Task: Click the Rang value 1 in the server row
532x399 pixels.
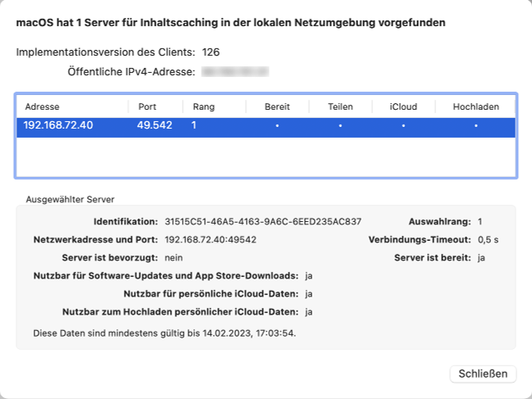Action: click(x=193, y=125)
